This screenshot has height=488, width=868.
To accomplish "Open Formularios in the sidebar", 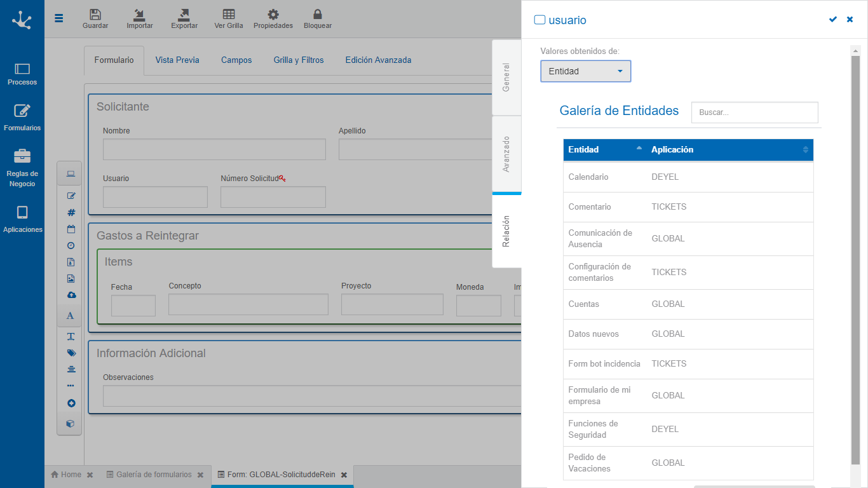I will 22,118.
